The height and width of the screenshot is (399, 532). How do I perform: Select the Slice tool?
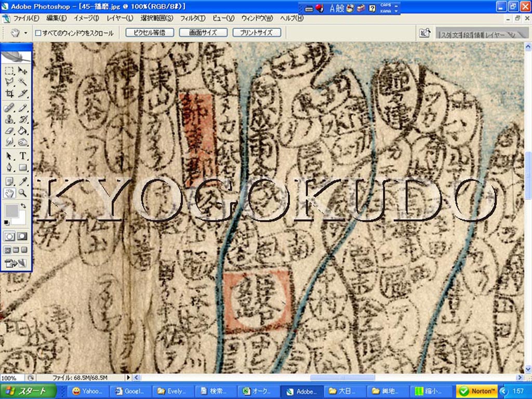pos(22,94)
